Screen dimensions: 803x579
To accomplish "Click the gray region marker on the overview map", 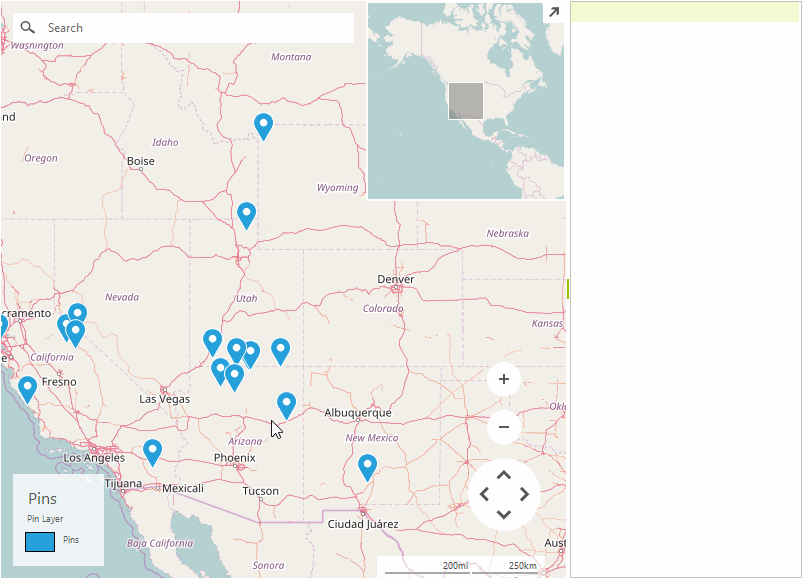I will coord(466,100).
